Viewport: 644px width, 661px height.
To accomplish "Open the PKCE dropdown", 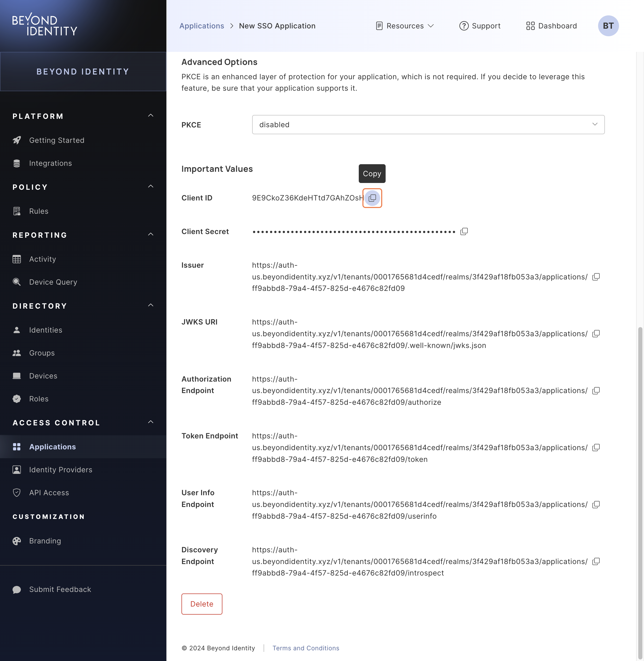I will pos(428,124).
